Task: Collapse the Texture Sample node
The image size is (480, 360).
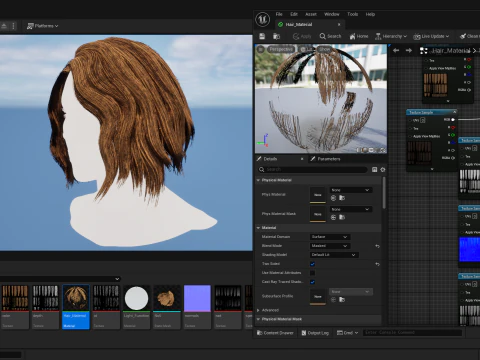Action: [454, 112]
